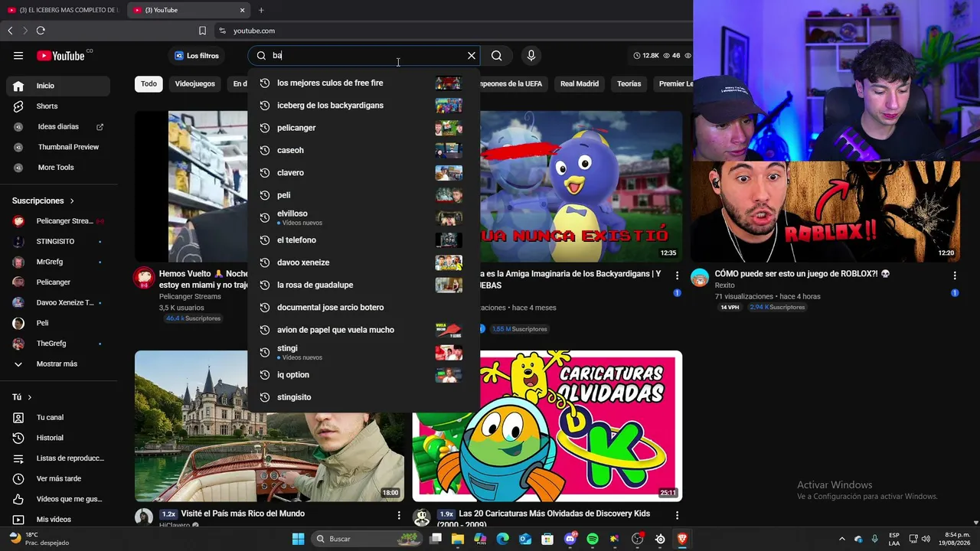The height and width of the screenshot is (551, 980).
Task: Pick the 'davoo xeneize' search suggestion
Action: [364, 262]
